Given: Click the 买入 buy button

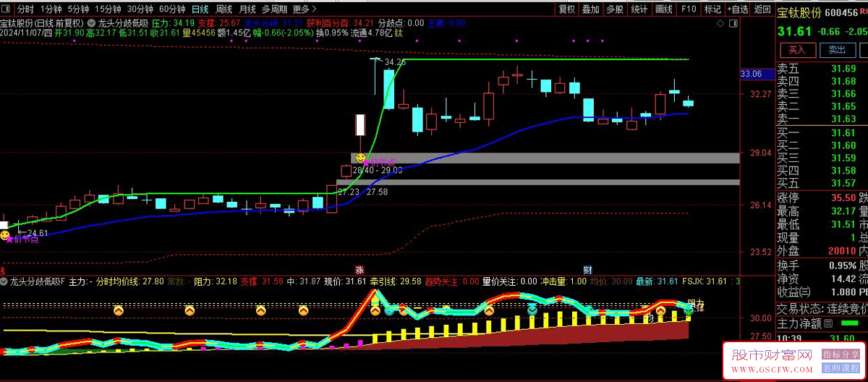Looking at the screenshot, I should tap(796, 50).
